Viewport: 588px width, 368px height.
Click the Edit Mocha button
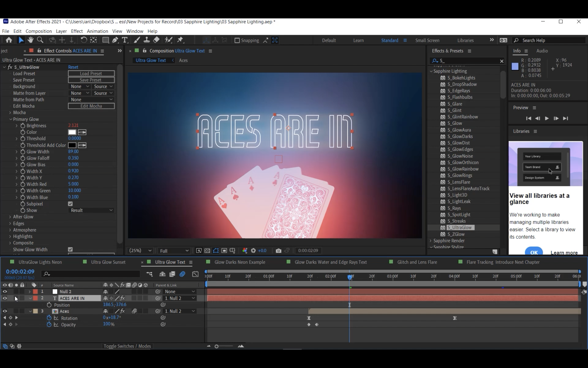[x=91, y=106]
